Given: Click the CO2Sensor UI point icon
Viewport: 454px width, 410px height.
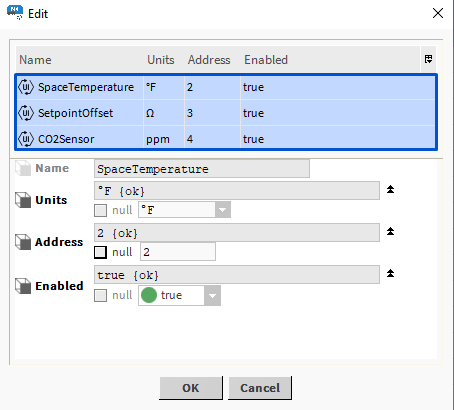Looking at the screenshot, I should coord(26,139).
